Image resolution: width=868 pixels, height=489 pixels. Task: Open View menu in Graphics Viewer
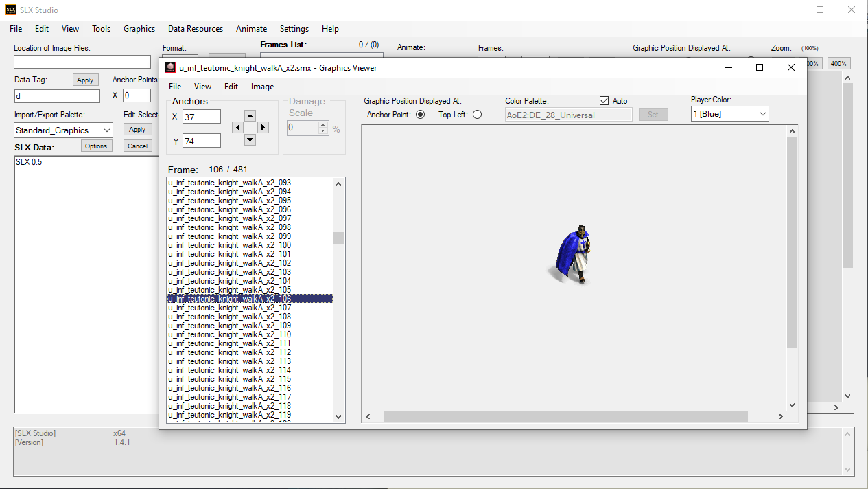coord(202,87)
